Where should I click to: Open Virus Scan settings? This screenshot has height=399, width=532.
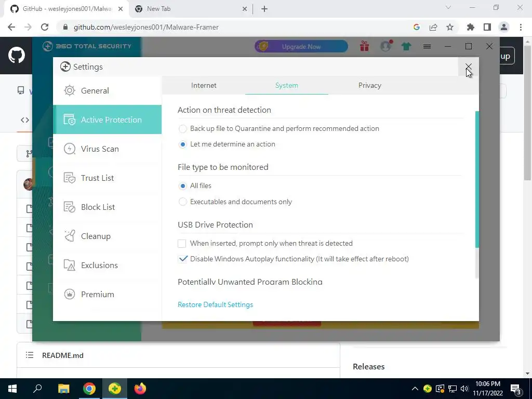pyautogui.click(x=107, y=149)
